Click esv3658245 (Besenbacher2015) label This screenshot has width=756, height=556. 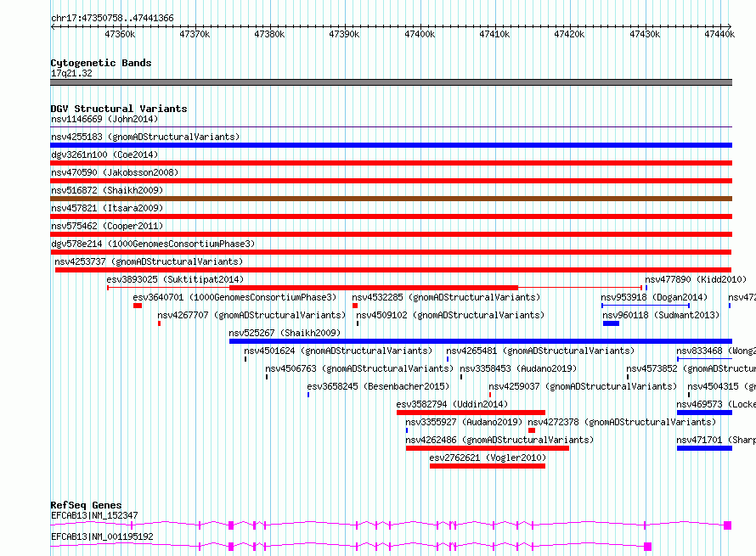click(x=378, y=386)
